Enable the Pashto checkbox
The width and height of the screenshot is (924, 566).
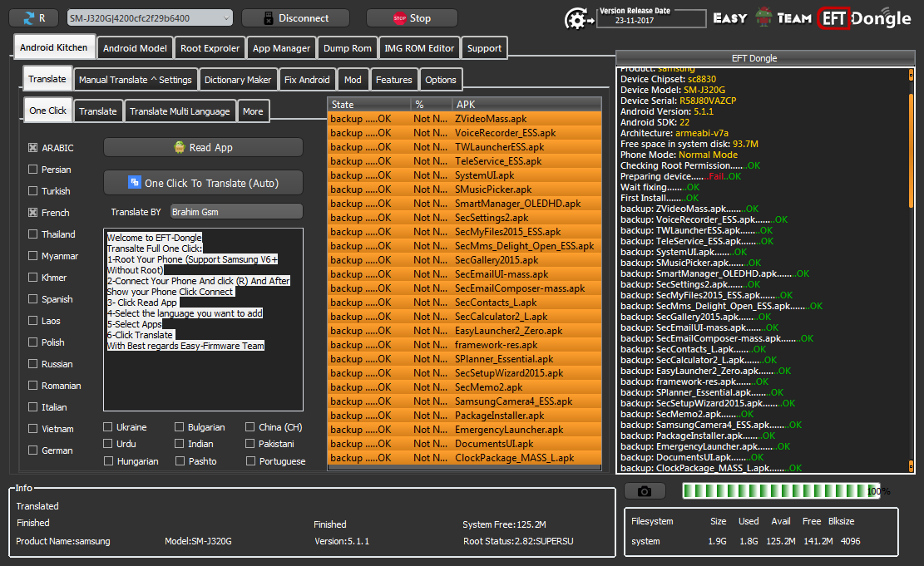coord(180,461)
